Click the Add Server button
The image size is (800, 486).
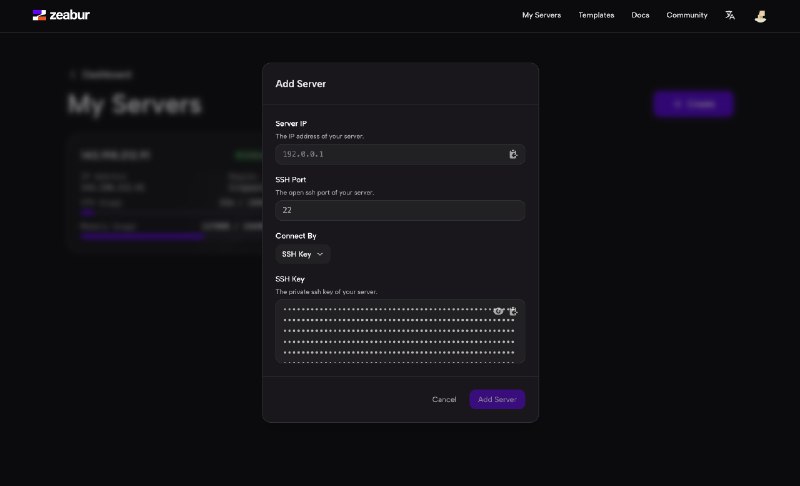click(497, 399)
